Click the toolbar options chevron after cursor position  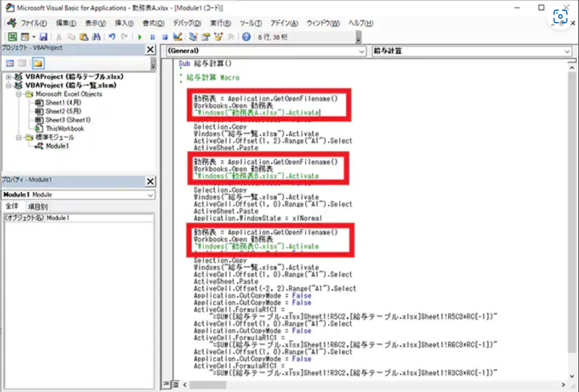(x=359, y=37)
